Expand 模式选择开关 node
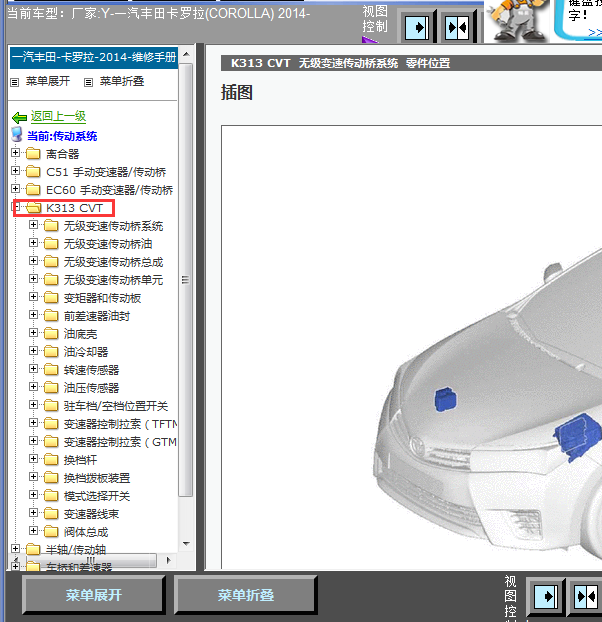 (33, 495)
